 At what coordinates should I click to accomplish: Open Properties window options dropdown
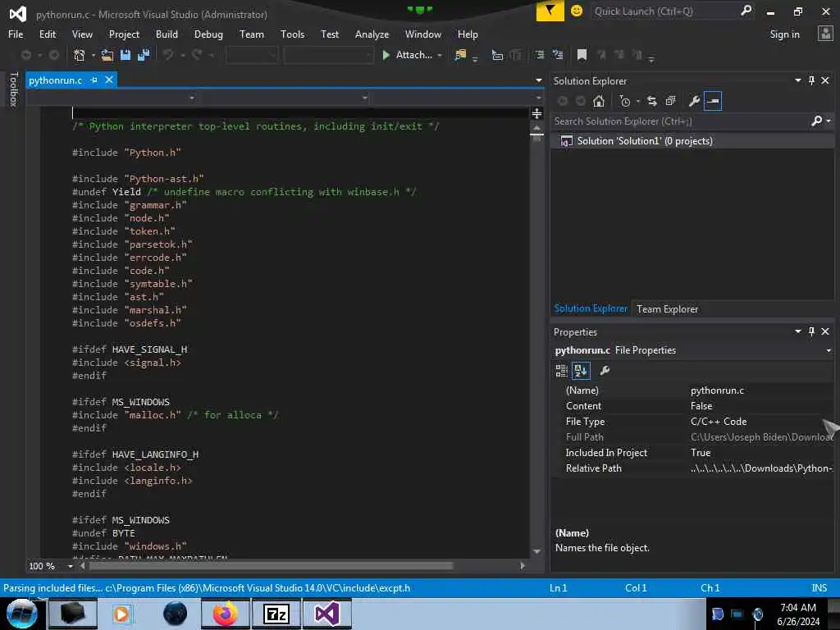[x=797, y=331]
